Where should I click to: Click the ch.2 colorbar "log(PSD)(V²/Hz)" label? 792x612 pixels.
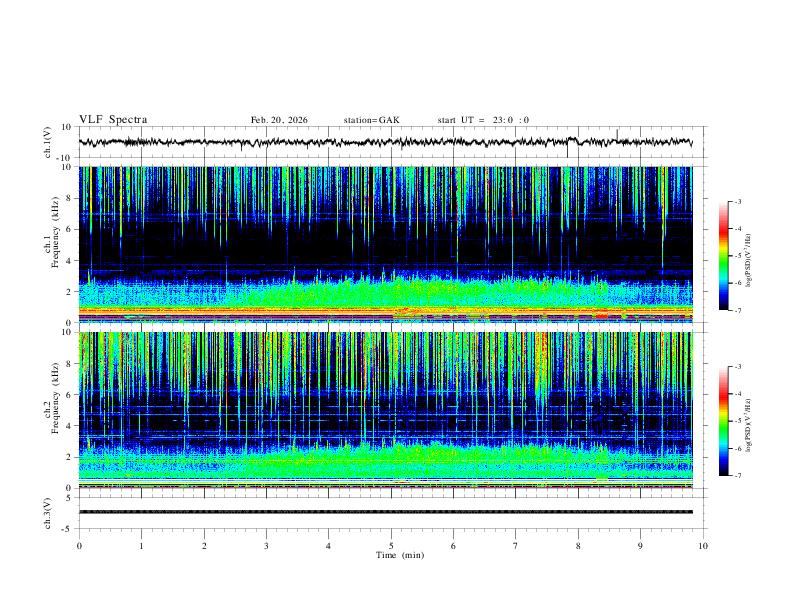749,425
